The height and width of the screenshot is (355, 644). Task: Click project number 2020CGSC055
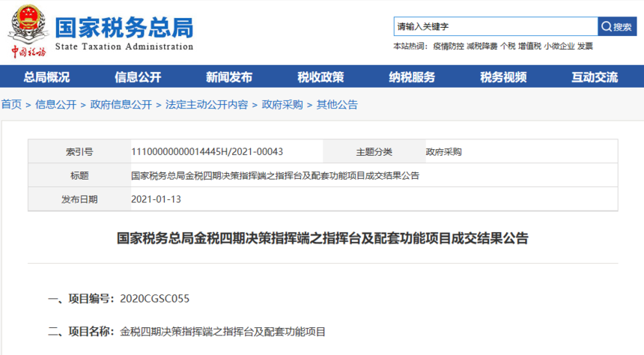click(154, 299)
